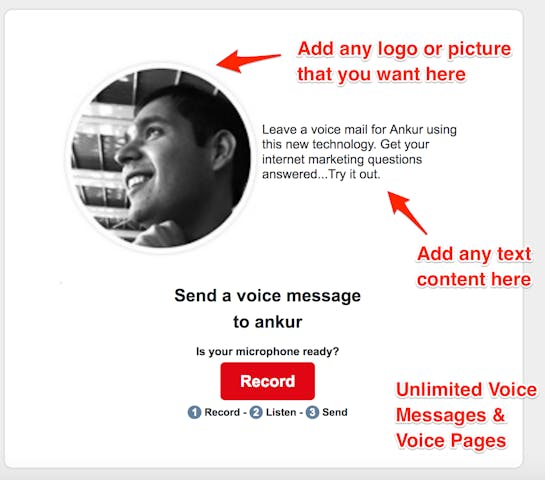Click 'Is your microphone ready?' prompt
The height and width of the screenshot is (480, 545).
[x=267, y=351]
